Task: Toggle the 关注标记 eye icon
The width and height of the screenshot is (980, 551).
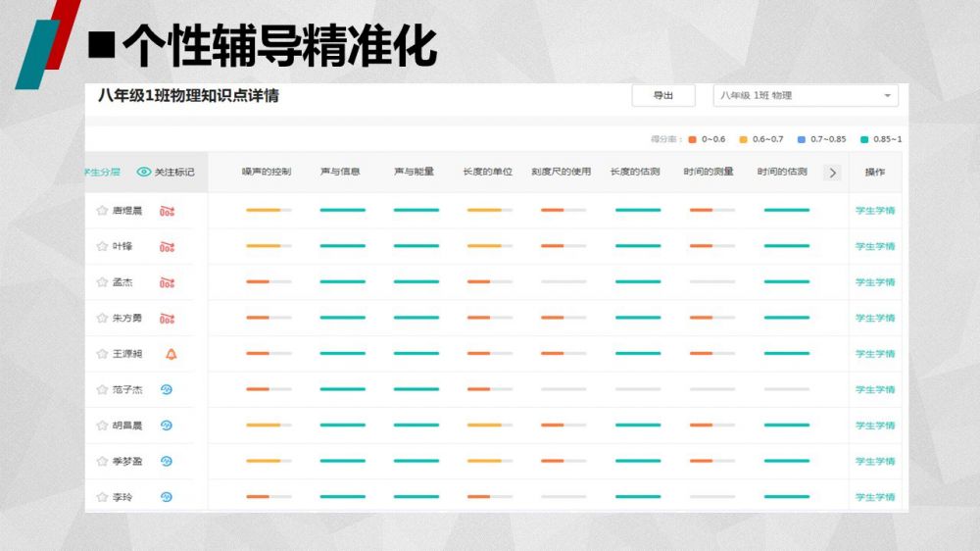Action: (x=144, y=172)
